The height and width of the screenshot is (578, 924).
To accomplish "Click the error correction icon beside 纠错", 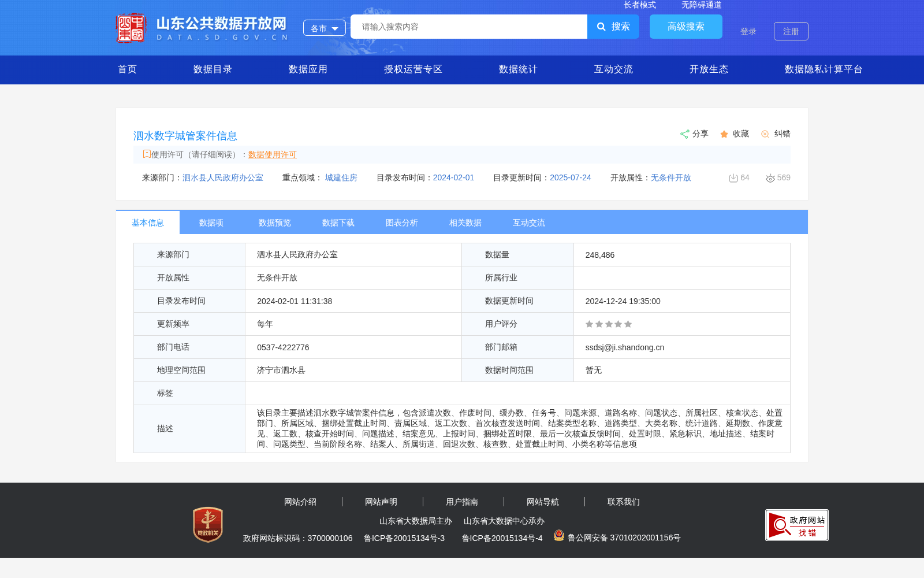I will [765, 134].
